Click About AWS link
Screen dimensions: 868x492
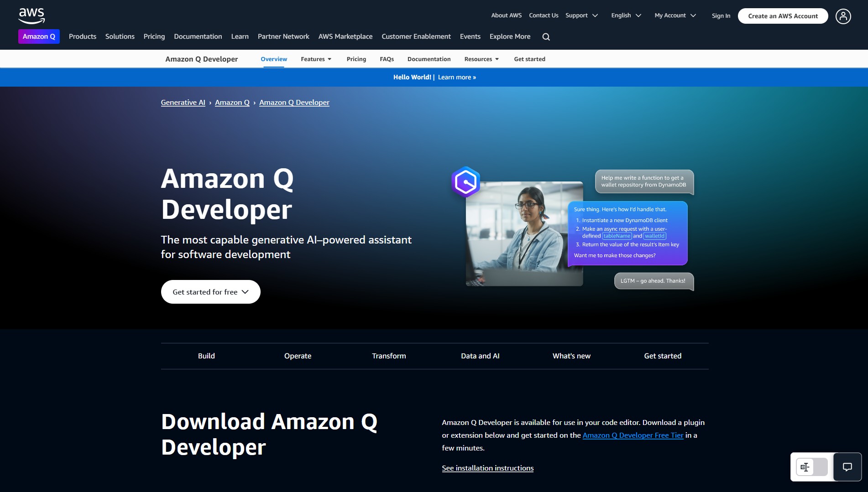click(x=507, y=16)
